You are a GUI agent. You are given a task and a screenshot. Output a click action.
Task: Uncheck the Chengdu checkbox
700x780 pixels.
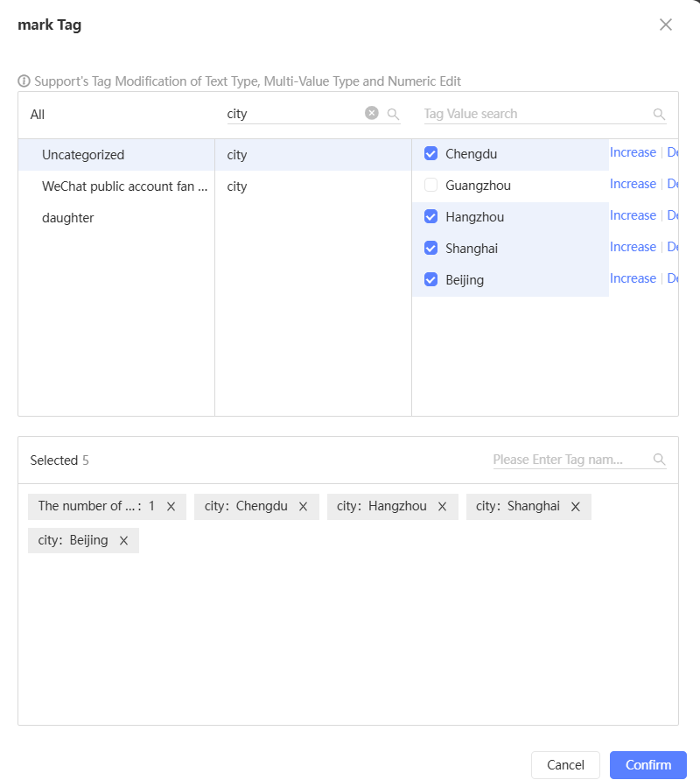pyautogui.click(x=430, y=154)
